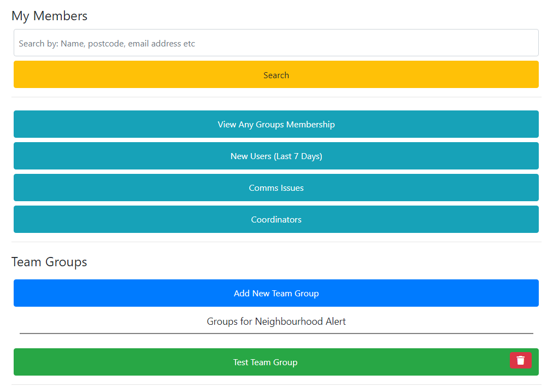The width and height of the screenshot is (553, 392).
Task: Select the Groups for Neighbourhood Alert label
Action: point(276,321)
